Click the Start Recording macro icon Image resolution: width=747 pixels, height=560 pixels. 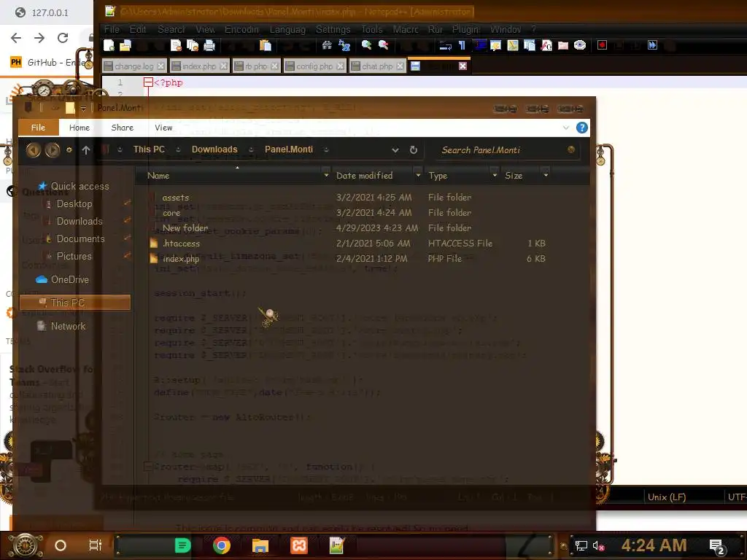click(x=602, y=45)
